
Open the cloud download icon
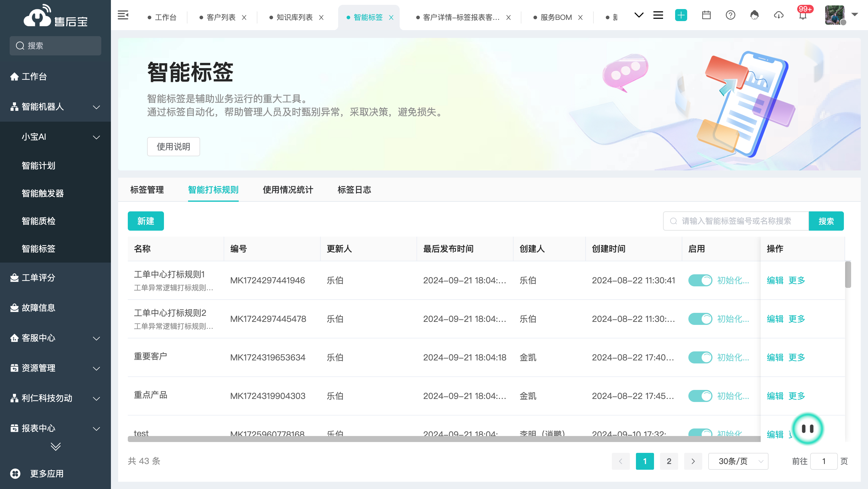click(779, 15)
